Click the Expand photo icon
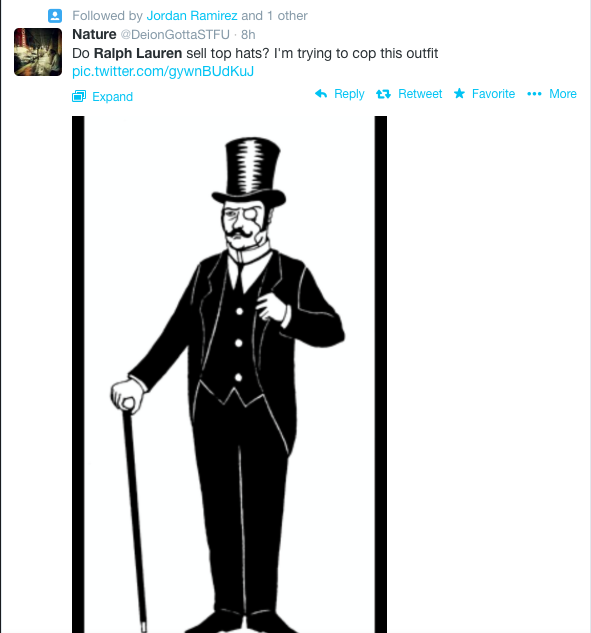 [79, 96]
